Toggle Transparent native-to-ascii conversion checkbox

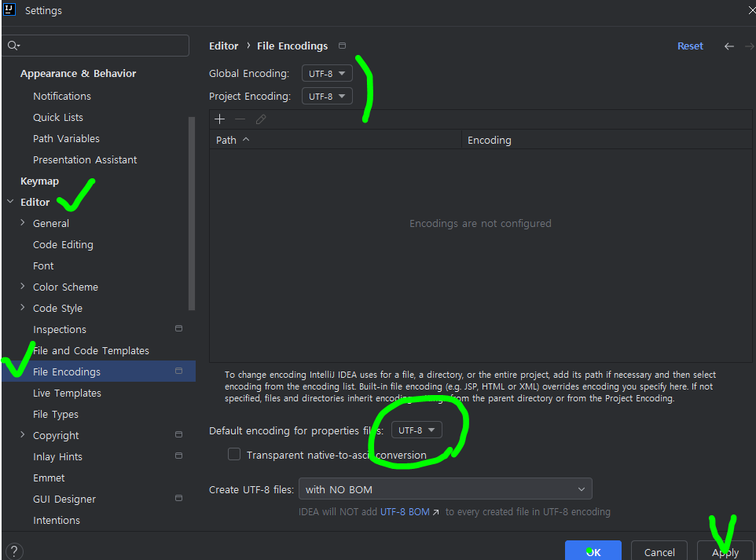[x=234, y=455]
